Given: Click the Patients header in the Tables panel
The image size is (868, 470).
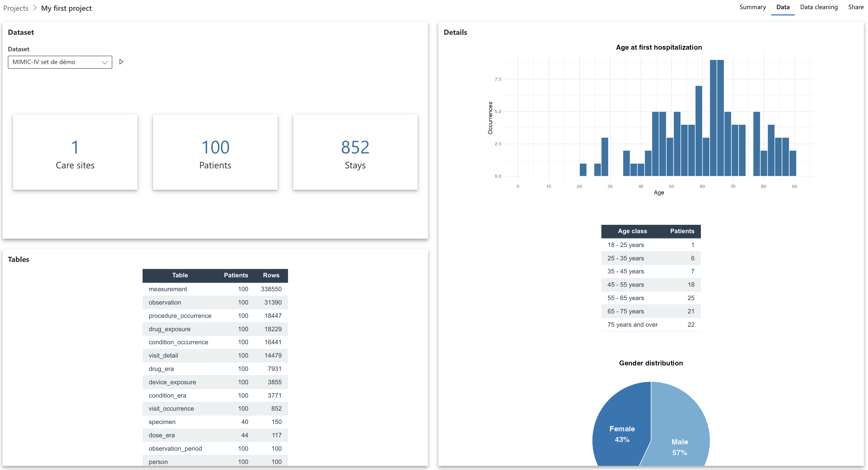Looking at the screenshot, I should [x=236, y=275].
